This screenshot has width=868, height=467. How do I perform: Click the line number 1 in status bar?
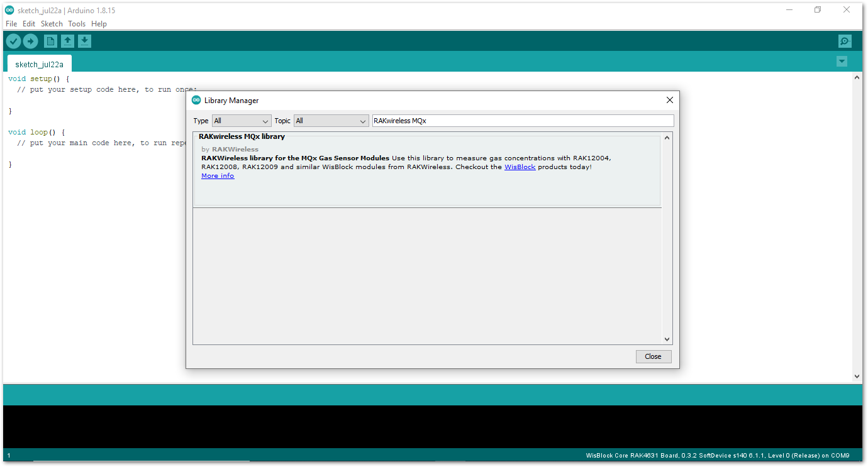9,456
